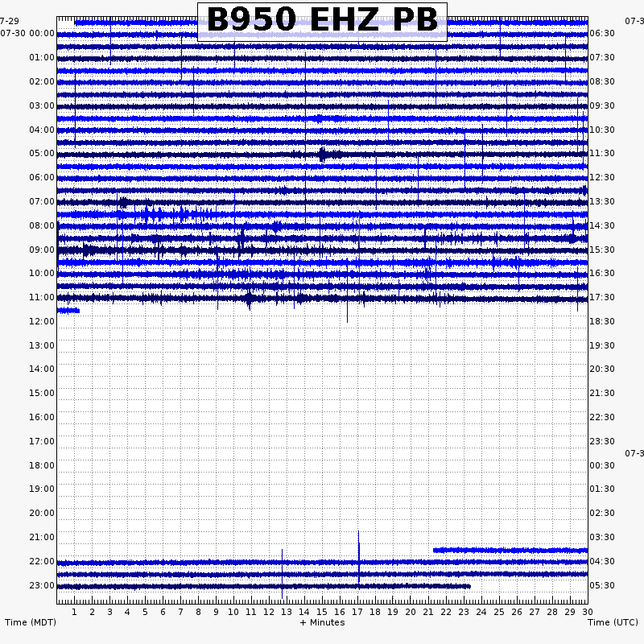This screenshot has height=644, width=644.
Task: Select the 15:00 MDT row label
Action: (42, 393)
